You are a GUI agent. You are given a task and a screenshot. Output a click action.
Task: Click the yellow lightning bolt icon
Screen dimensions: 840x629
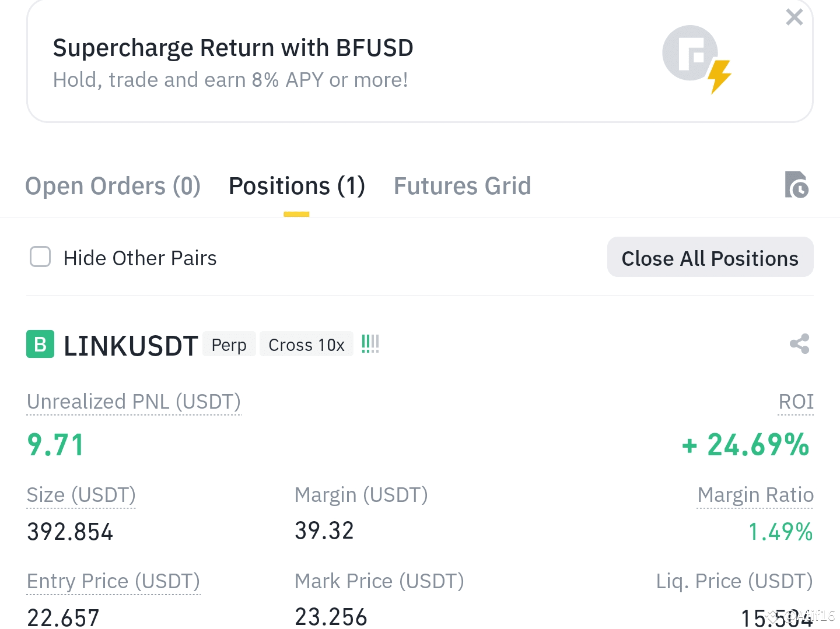[719, 76]
